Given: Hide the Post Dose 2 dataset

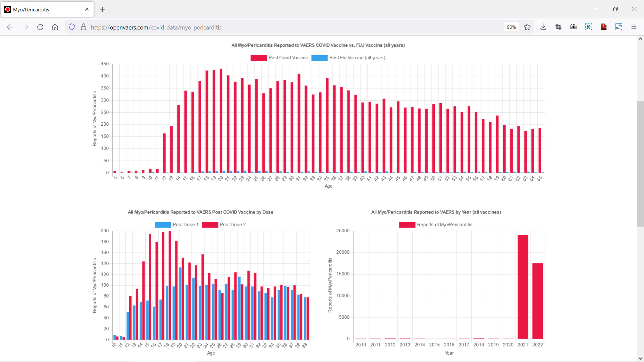Looking at the screenshot, I should 224,225.
